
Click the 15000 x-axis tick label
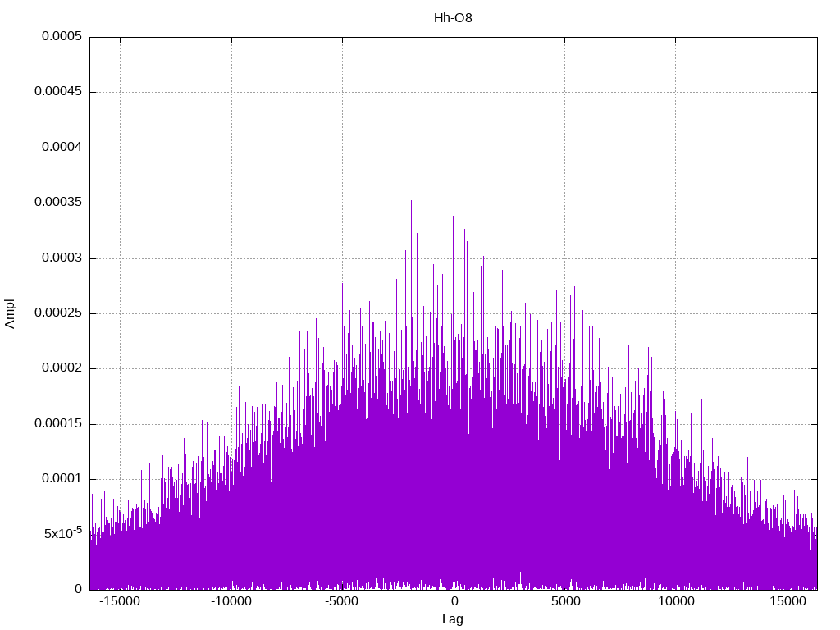pos(787,601)
